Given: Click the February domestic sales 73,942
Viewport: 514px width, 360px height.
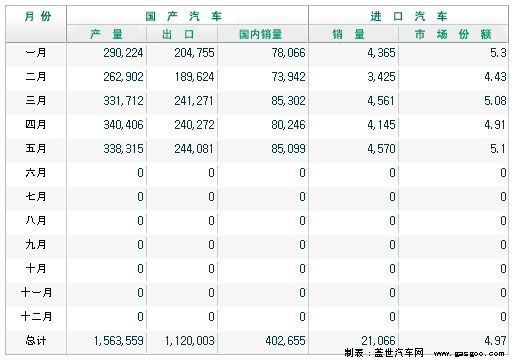Looking at the screenshot, I should click(288, 77).
